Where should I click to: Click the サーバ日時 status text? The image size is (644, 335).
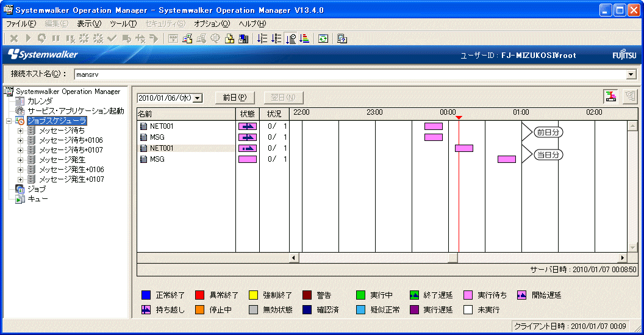(583, 270)
